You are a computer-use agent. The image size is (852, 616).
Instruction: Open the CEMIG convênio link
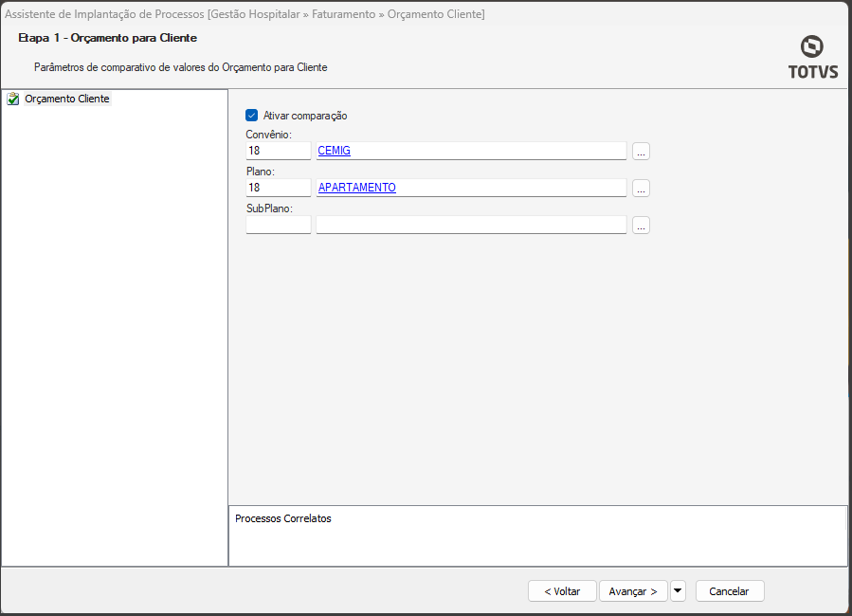pyautogui.click(x=335, y=151)
